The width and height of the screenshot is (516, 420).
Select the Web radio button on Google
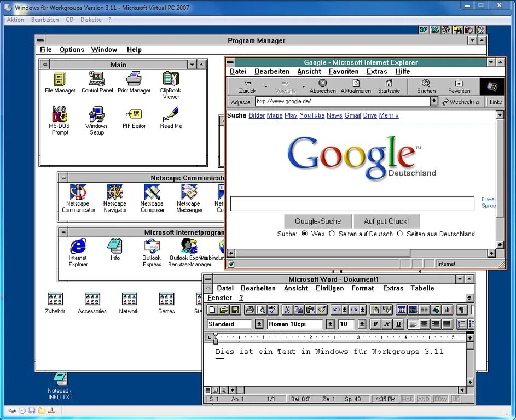click(304, 234)
